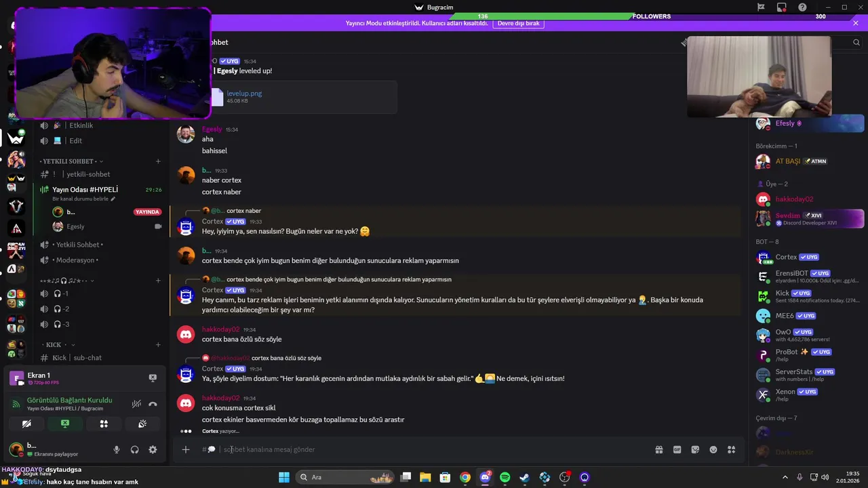Open the soundboard in the voice panel

(x=142, y=424)
